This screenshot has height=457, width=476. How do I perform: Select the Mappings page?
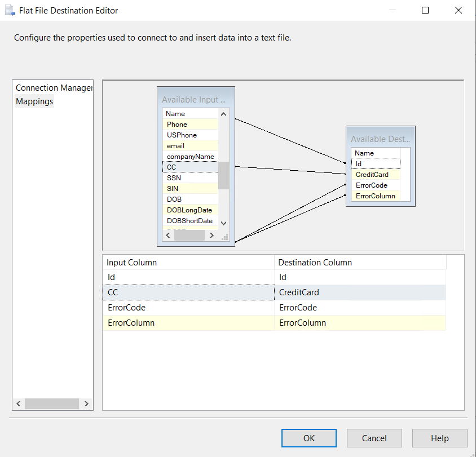34,101
